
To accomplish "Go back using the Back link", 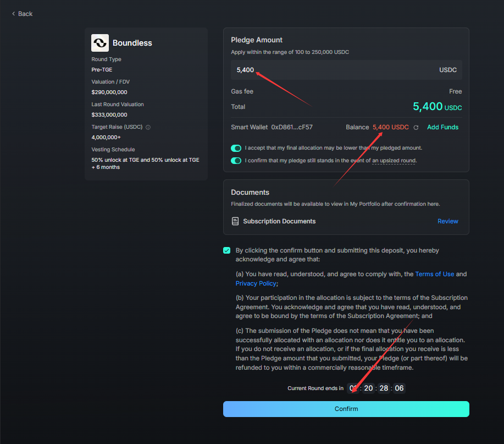I will pyautogui.click(x=22, y=14).
